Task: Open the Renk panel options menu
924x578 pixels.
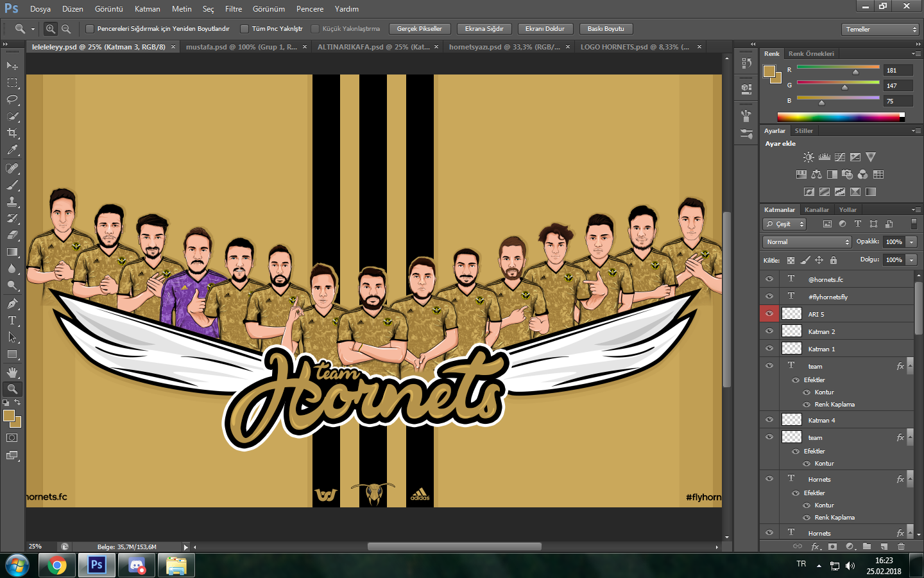Action: (x=916, y=54)
